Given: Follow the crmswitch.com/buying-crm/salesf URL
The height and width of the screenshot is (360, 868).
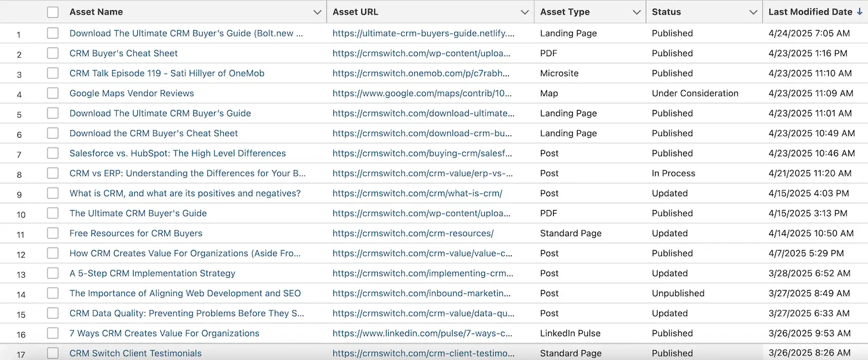Looking at the screenshot, I should pyautogui.click(x=423, y=153).
